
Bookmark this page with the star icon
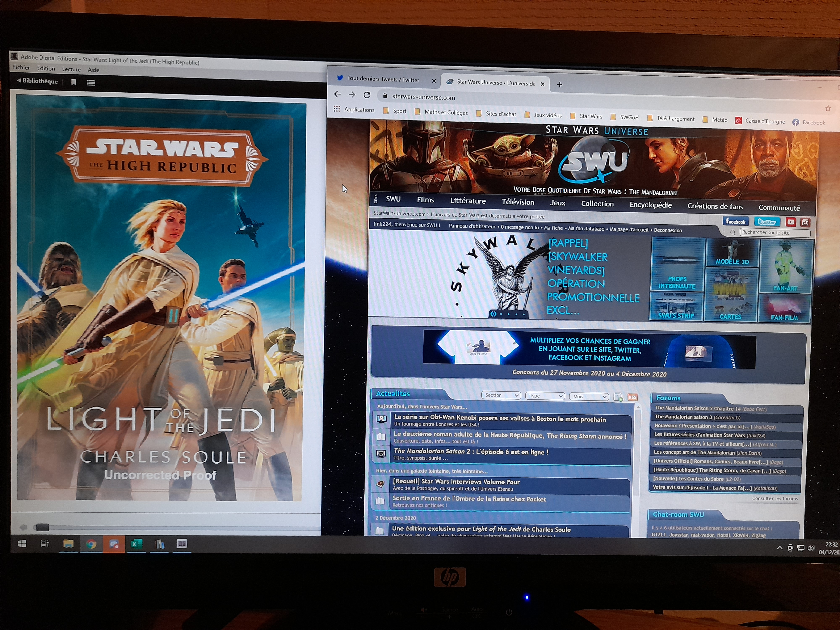pos(828,109)
